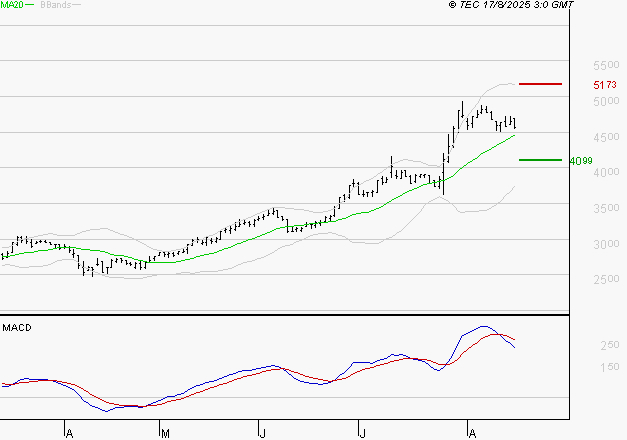Click the 3000 price axis label
Screen dimensions: 627x440
pyautogui.click(x=606, y=244)
